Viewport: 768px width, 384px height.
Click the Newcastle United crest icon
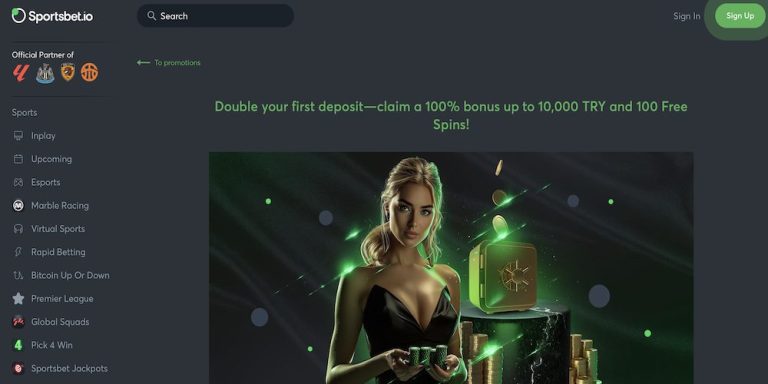click(45, 73)
